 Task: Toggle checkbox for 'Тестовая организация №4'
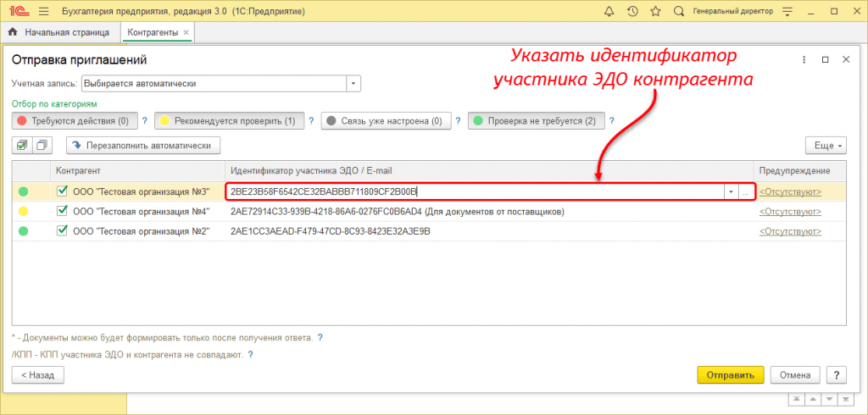pyautogui.click(x=62, y=211)
